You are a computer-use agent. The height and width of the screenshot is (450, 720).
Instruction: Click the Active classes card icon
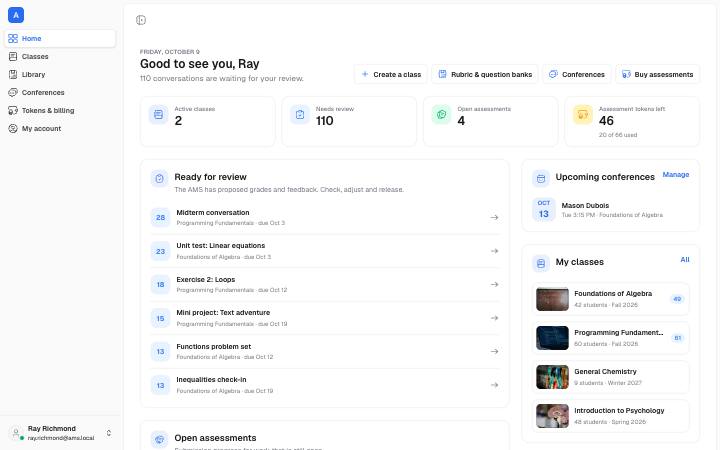[x=158, y=114]
